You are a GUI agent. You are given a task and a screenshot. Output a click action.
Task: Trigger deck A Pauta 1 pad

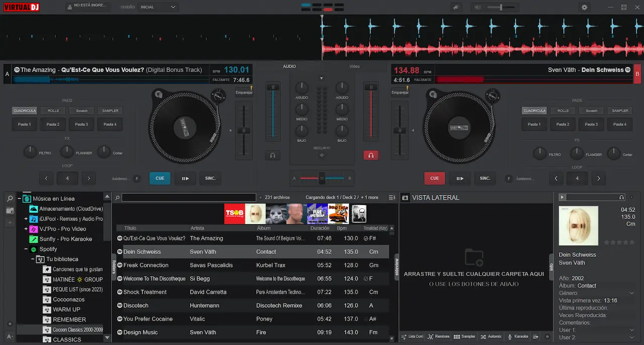click(25, 124)
